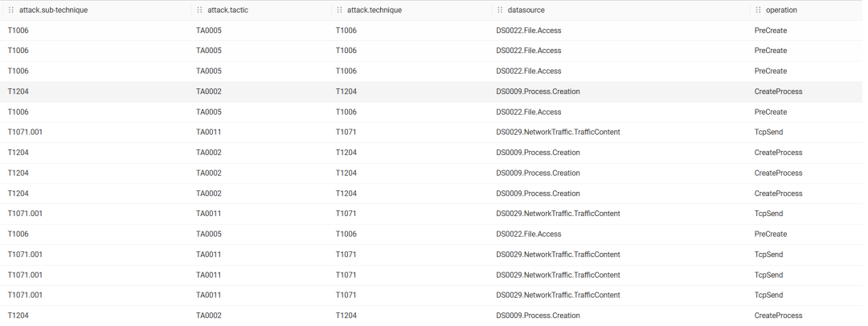This screenshot has width=868, height=326.
Task: Click the topmost DS0029.NetworkTraffic.TrafficContent datasource cell
Action: [558, 132]
